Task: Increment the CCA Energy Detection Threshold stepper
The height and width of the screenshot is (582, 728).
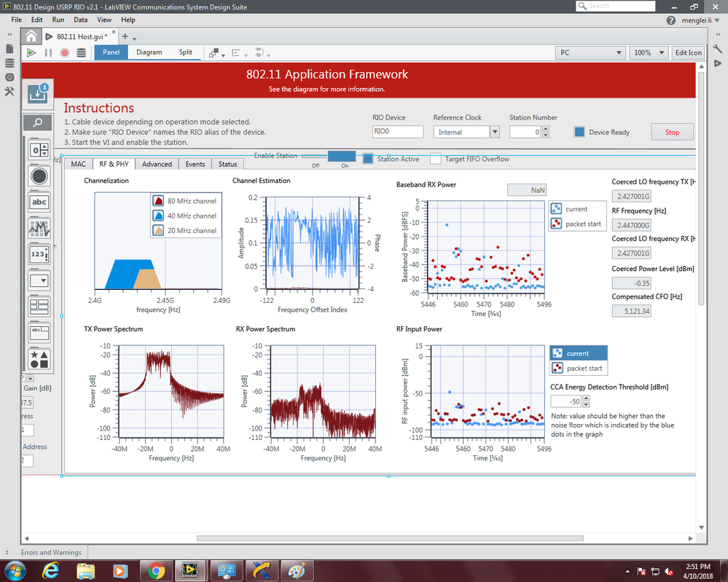Action: click(586, 398)
